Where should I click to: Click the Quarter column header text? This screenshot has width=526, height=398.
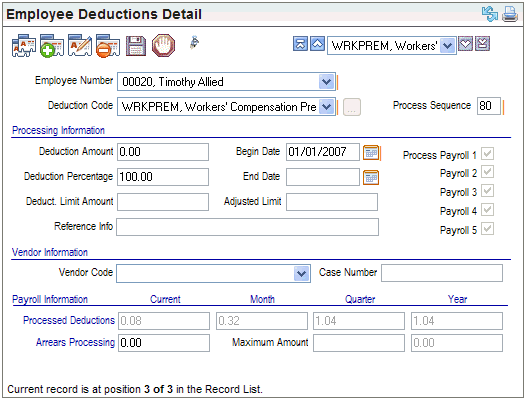click(x=360, y=299)
